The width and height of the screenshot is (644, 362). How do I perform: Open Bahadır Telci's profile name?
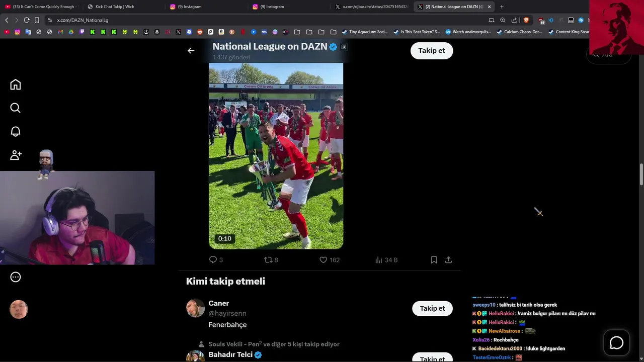(x=230, y=354)
